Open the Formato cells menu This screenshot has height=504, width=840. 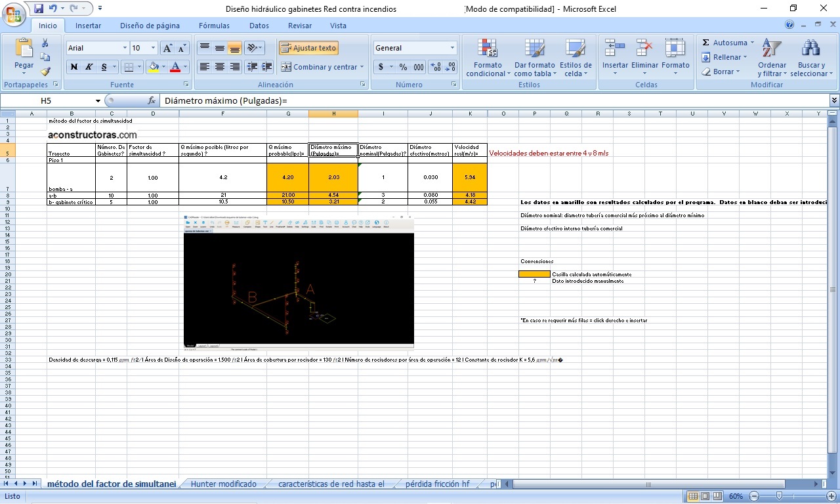click(x=675, y=58)
